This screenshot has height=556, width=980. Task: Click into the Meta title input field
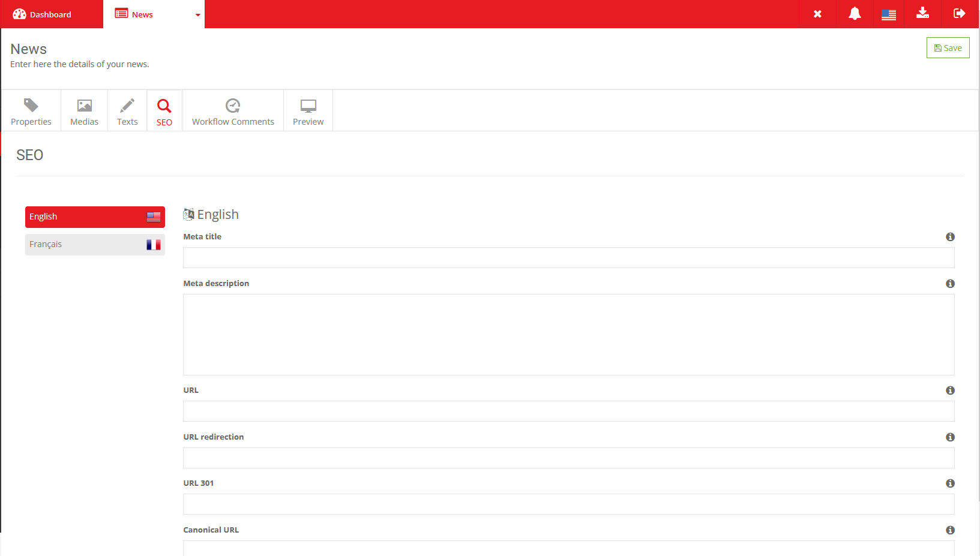(568, 258)
